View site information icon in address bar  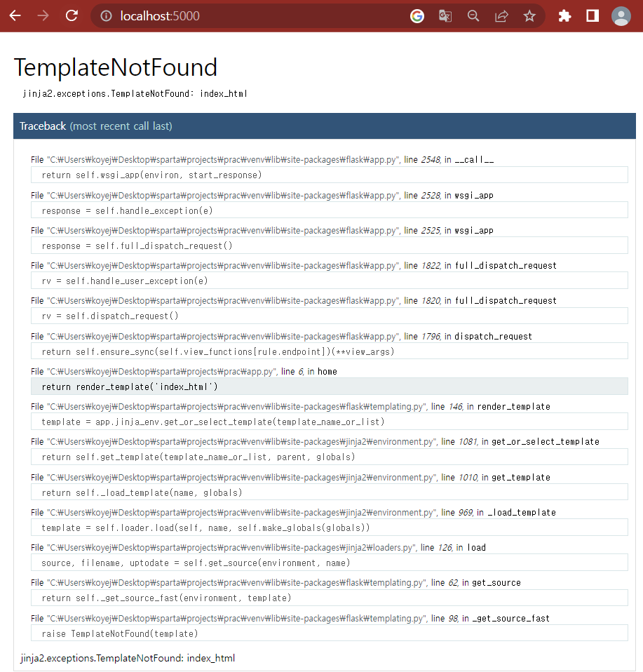[106, 16]
